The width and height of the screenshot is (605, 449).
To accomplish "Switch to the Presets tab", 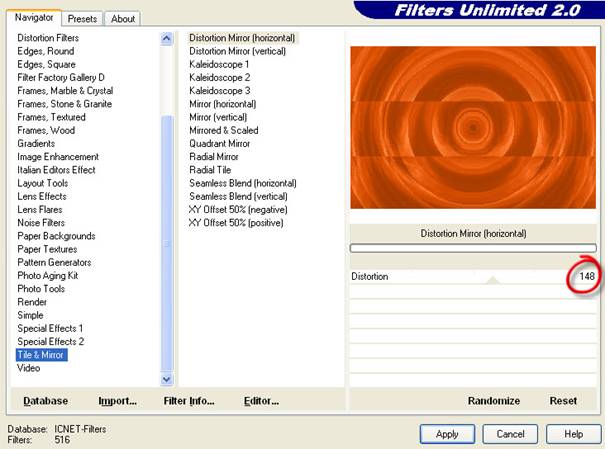I will pos(82,19).
